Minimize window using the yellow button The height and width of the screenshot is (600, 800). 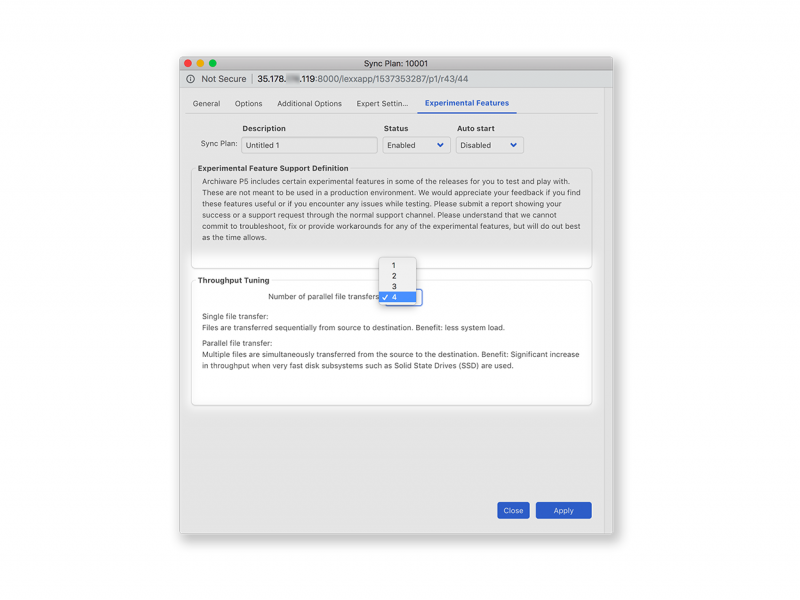(200, 63)
